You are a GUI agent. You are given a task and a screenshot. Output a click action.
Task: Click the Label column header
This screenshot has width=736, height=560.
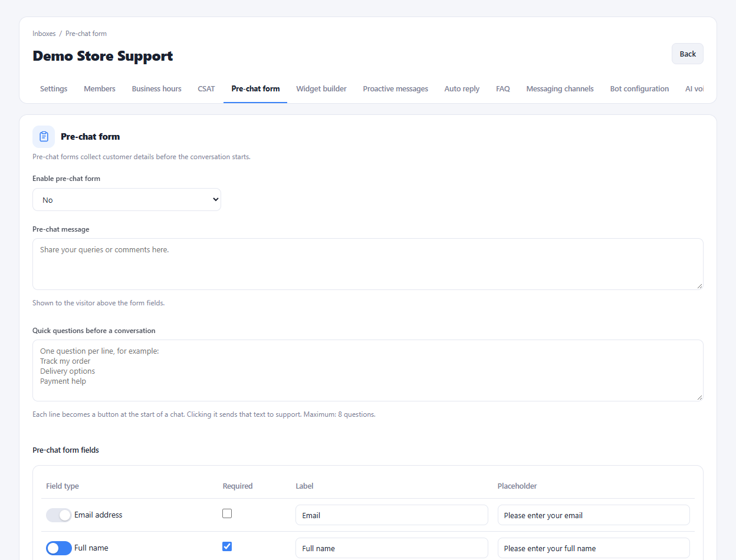(305, 486)
